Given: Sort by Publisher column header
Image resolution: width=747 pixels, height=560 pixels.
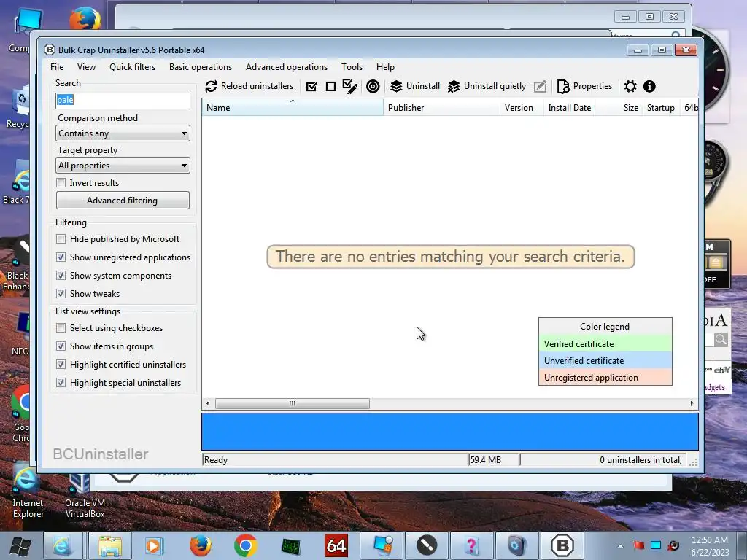Looking at the screenshot, I should pos(441,108).
